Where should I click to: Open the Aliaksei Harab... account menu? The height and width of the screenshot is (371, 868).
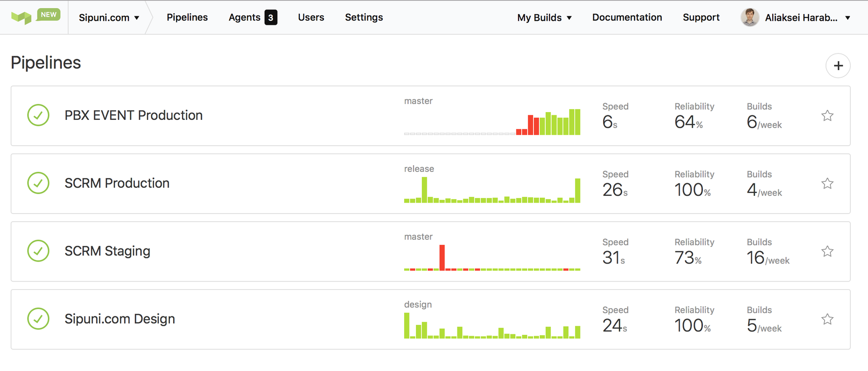807,18
